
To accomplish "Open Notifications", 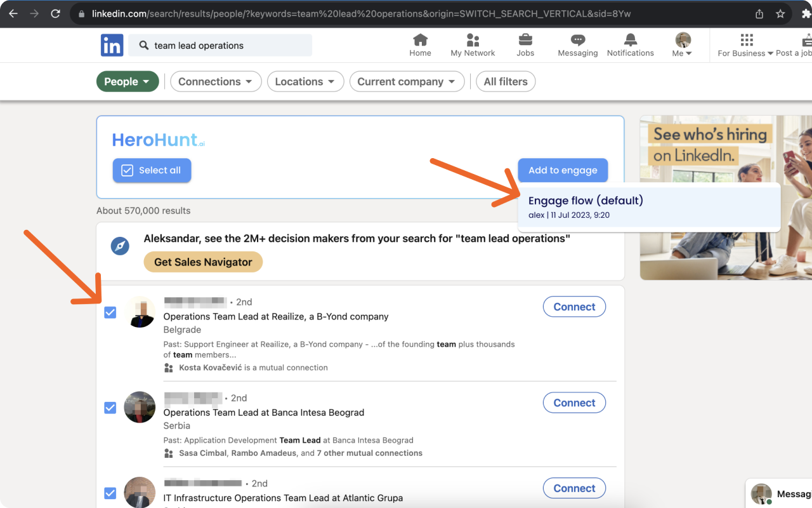I will [631, 45].
